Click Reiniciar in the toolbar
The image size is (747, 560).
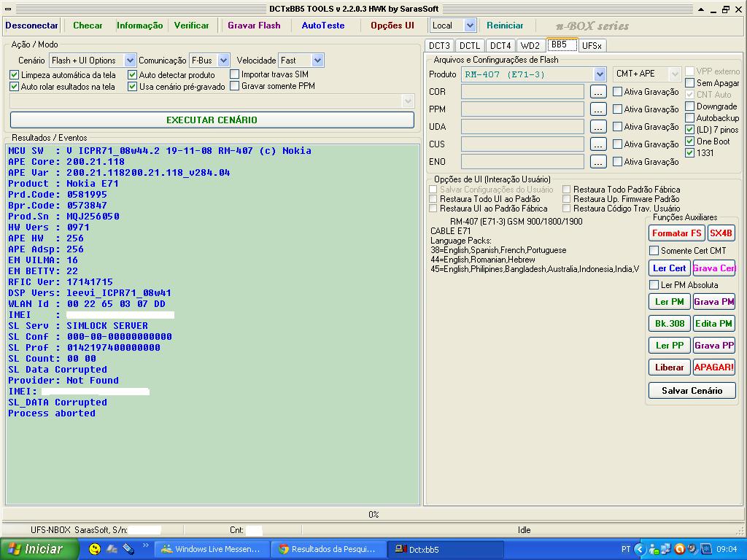(x=505, y=26)
